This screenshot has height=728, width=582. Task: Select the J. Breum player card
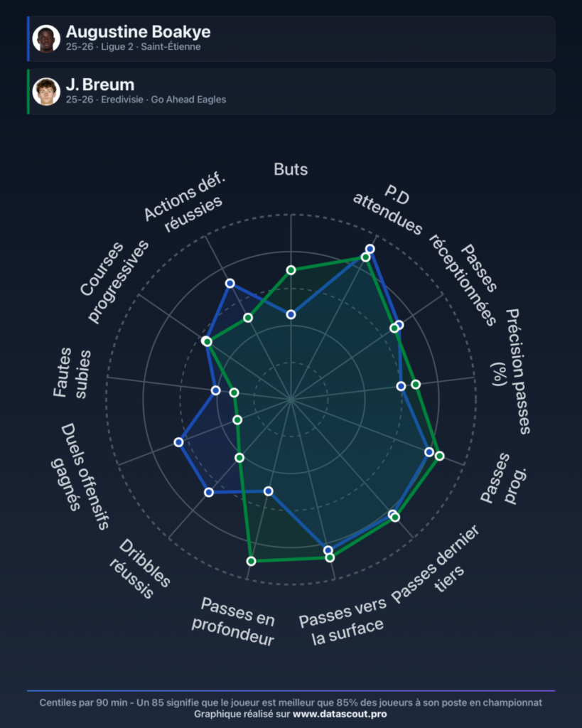291,92
